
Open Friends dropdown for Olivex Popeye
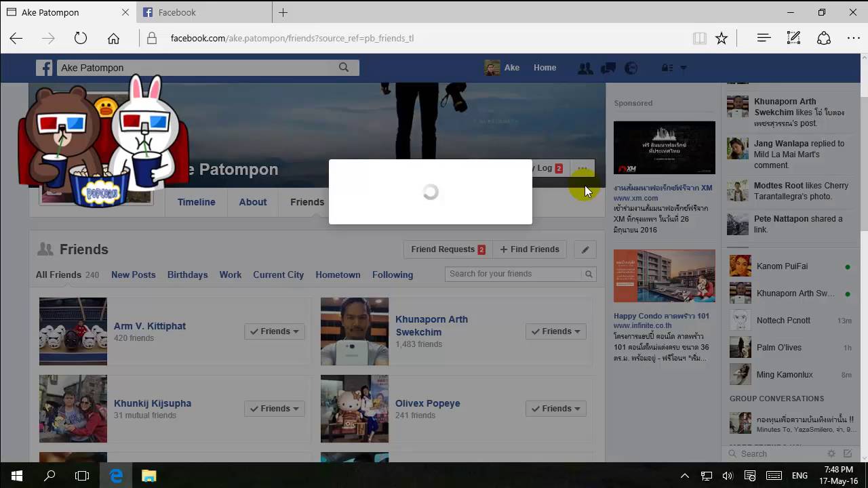(x=555, y=408)
